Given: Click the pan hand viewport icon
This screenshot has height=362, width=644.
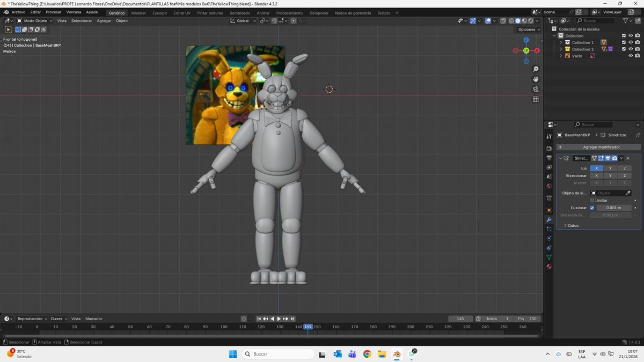Looking at the screenshot, I should coord(536,79).
